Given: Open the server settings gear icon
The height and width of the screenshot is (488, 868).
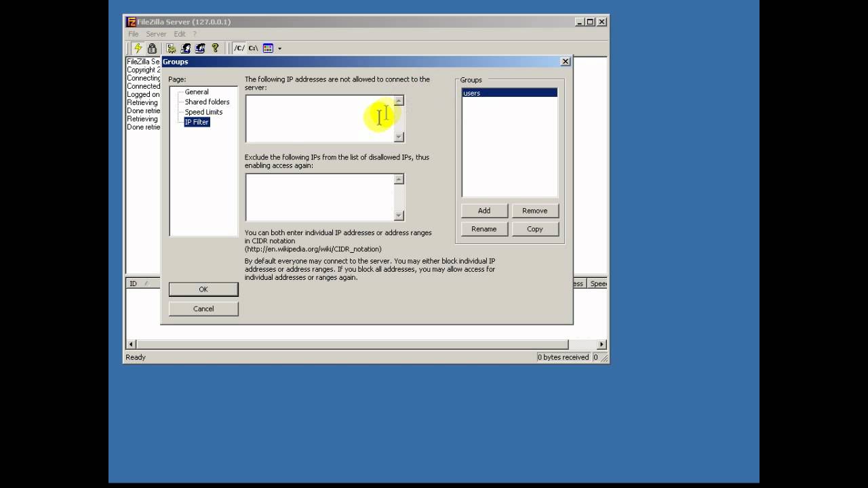Looking at the screenshot, I should tap(171, 48).
